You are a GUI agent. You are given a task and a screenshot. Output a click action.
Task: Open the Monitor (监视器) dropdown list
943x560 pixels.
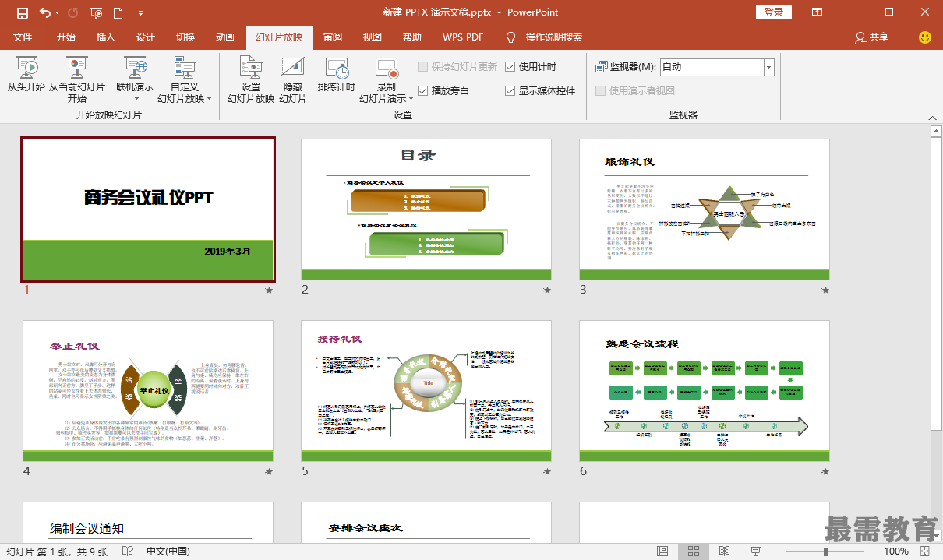[769, 67]
